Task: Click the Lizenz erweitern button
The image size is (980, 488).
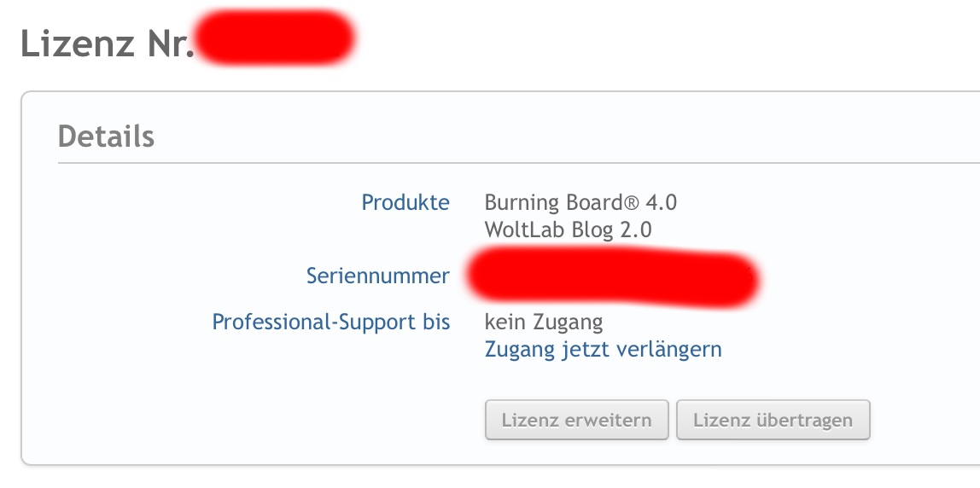Action: (576, 420)
